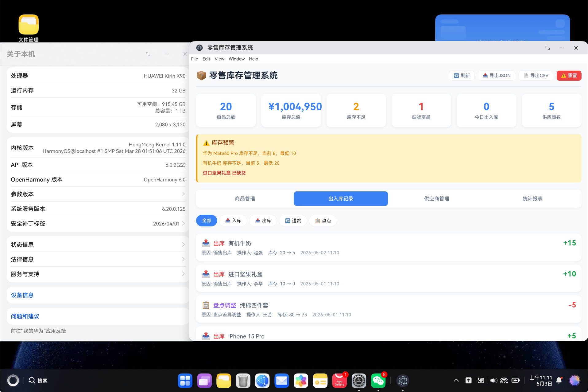
Task: Open the File menu
Action: point(195,59)
